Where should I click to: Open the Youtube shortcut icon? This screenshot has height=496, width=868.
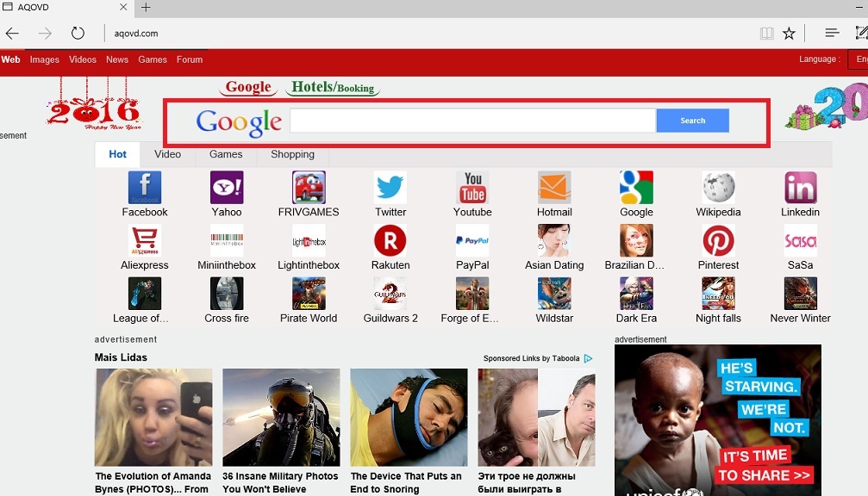tap(472, 188)
